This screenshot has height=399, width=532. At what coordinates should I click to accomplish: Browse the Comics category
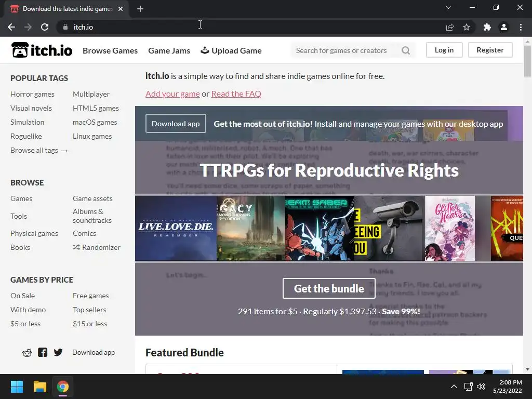(85, 233)
